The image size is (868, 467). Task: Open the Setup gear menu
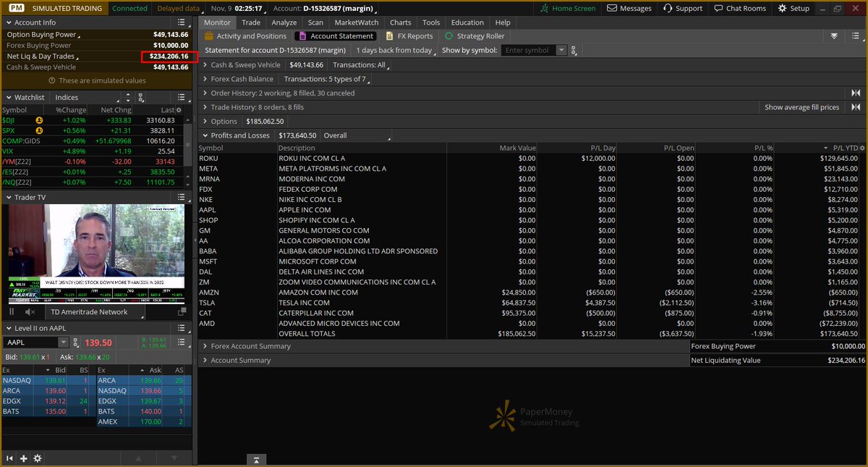[x=793, y=8]
